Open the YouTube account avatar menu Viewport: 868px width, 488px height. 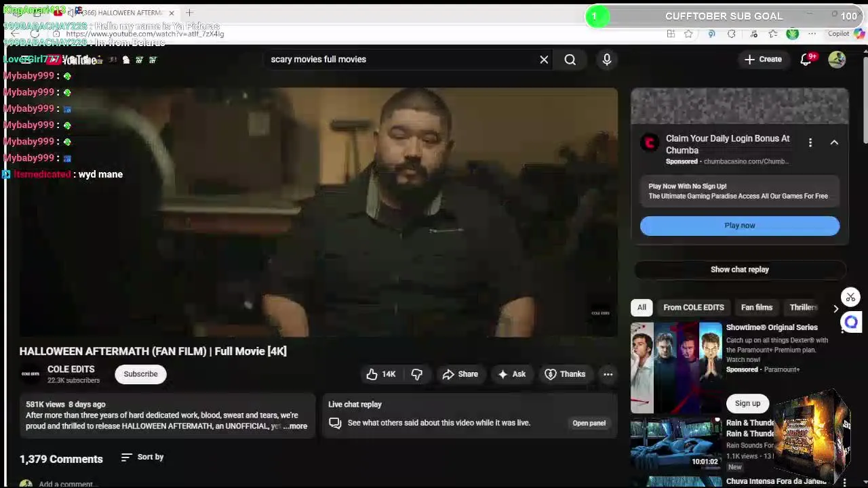tap(837, 60)
